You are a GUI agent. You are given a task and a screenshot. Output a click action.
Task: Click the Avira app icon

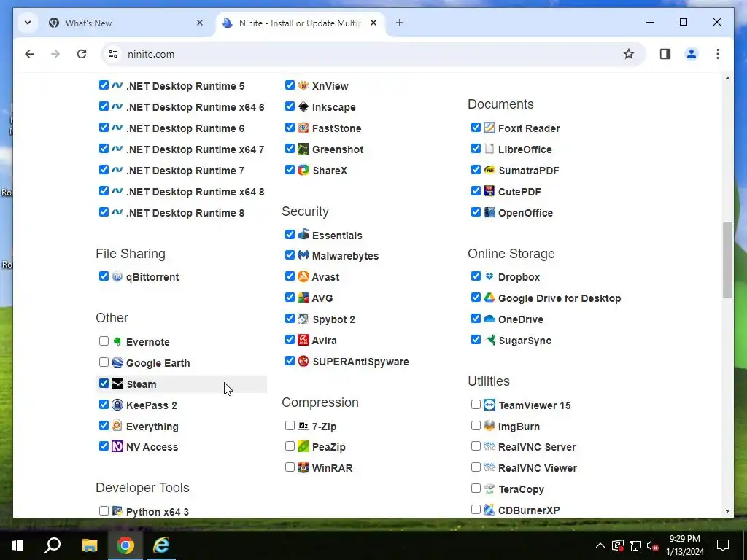pos(303,340)
